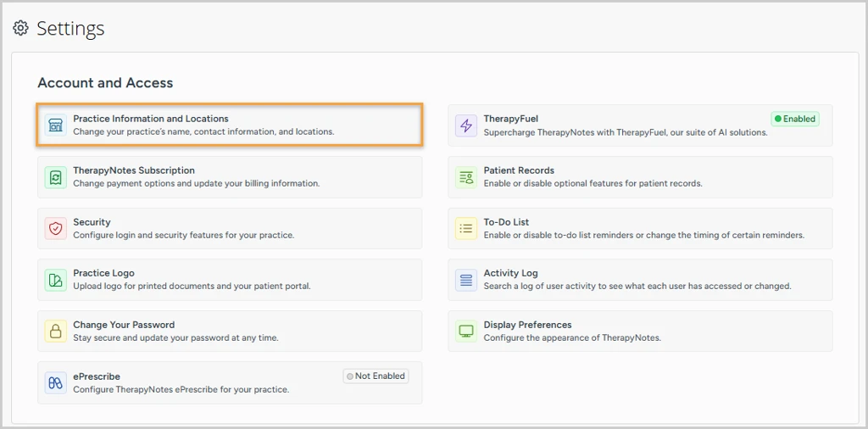Click the green Enabled badge on TherapyFuel
The image size is (868, 429).
[x=795, y=119]
